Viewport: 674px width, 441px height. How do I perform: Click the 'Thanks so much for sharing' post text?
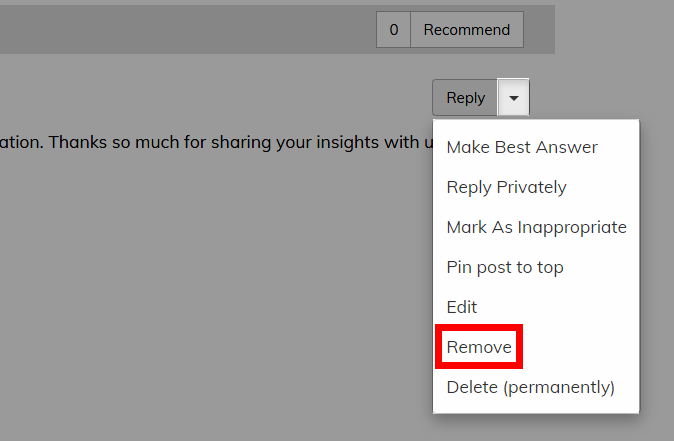click(x=217, y=142)
